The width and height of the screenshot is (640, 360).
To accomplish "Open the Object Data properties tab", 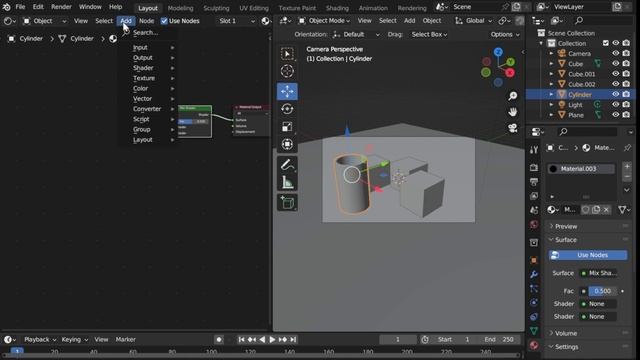I will coord(534,331).
